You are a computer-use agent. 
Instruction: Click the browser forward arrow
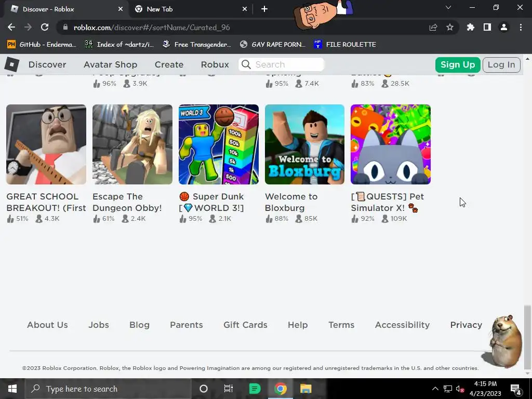tap(28, 27)
